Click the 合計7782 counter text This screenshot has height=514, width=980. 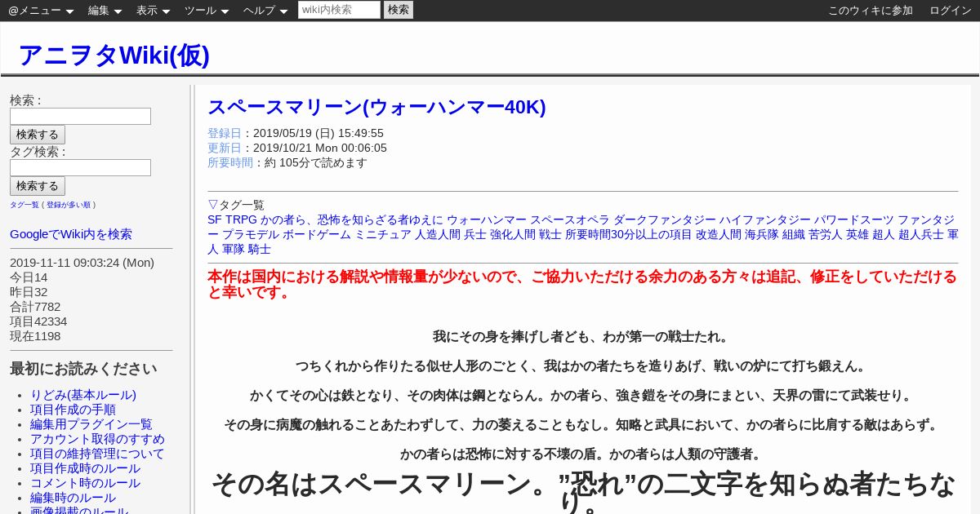click(x=35, y=307)
